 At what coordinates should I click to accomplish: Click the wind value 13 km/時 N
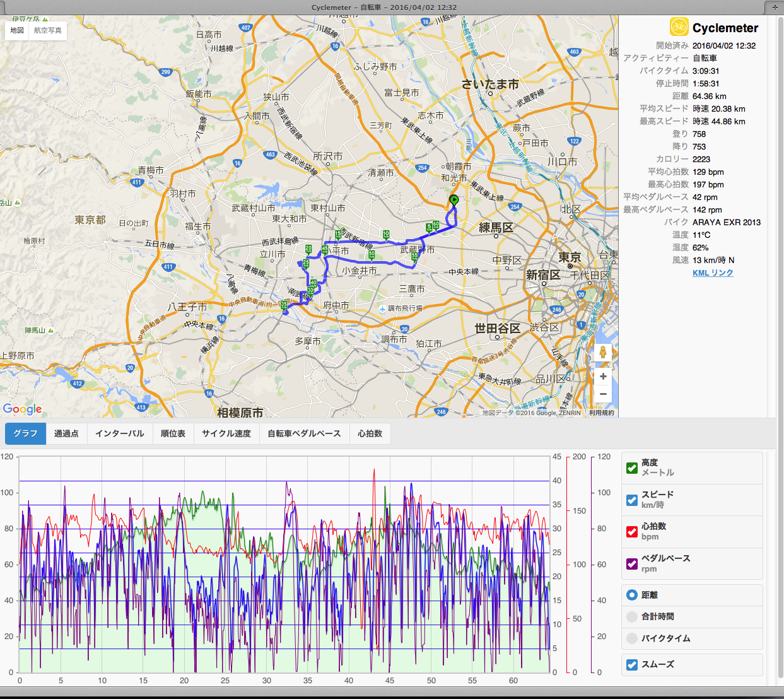[x=713, y=260]
